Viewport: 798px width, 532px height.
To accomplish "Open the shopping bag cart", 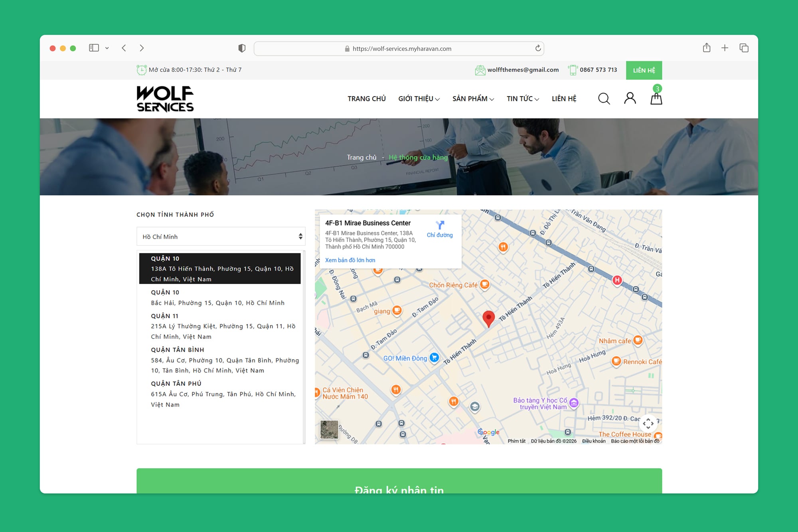I will (x=656, y=99).
